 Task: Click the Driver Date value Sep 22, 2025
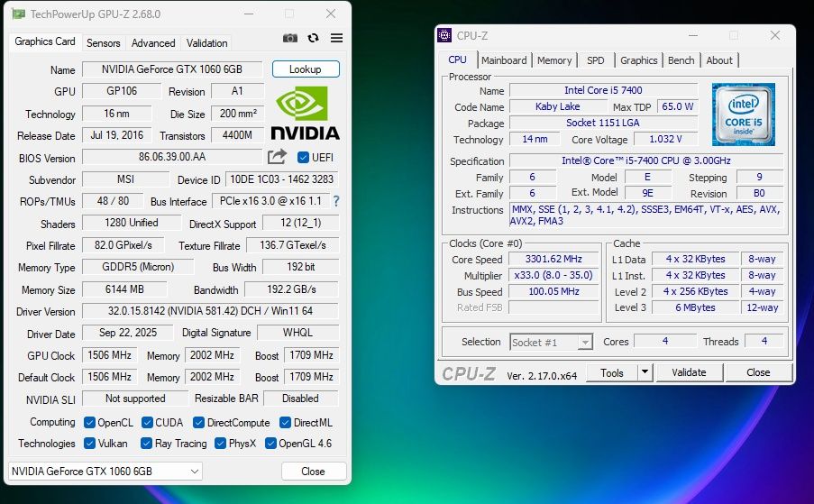128,333
